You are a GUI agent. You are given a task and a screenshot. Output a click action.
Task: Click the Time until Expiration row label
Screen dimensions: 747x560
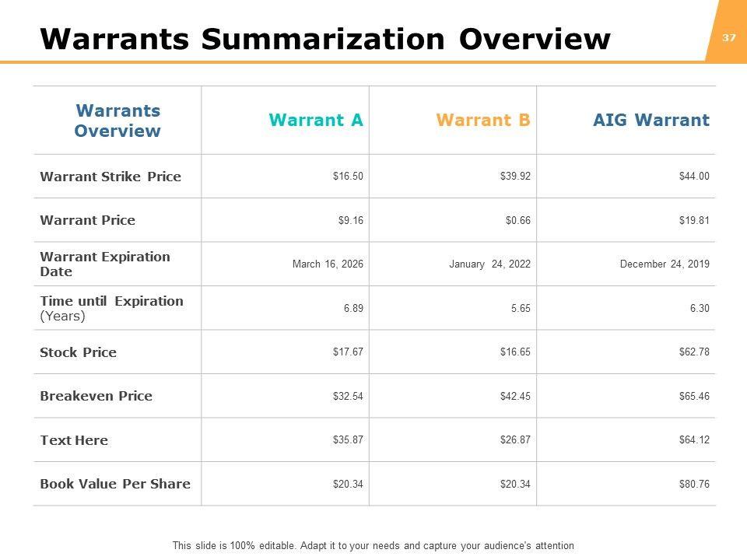point(111,308)
